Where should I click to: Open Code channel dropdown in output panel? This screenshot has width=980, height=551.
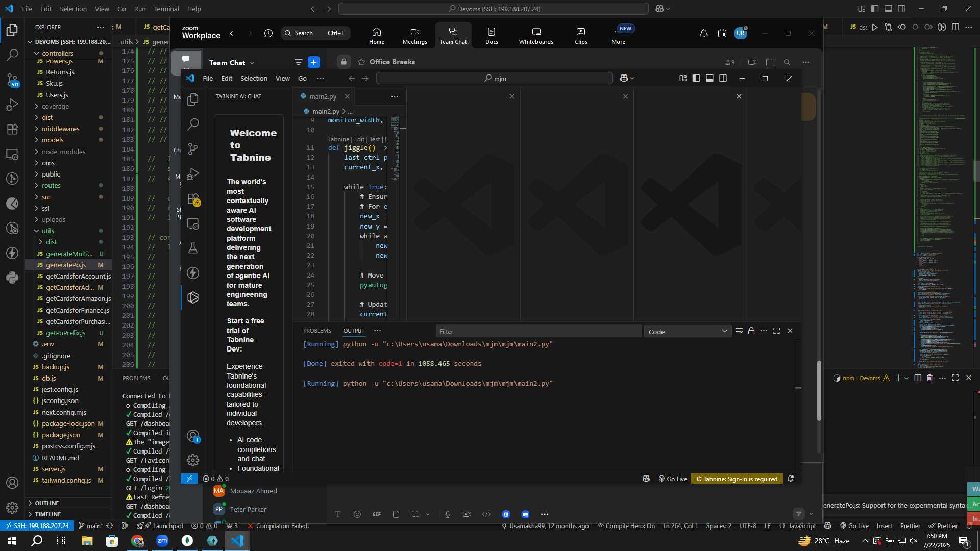[x=688, y=332]
